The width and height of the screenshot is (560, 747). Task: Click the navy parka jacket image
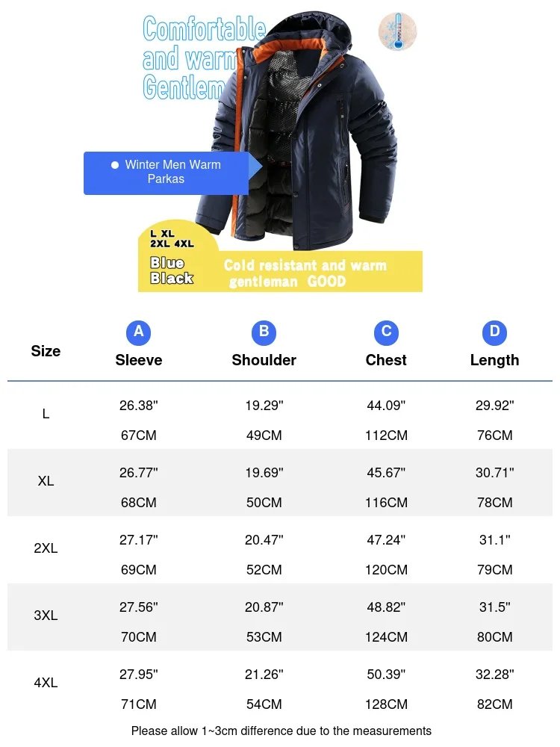(x=314, y=134)
